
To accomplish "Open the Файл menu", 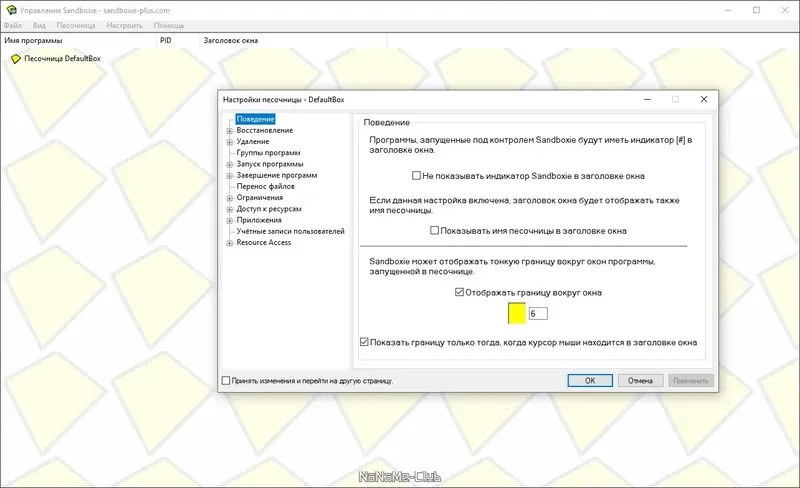I will (x=13, y=25).
